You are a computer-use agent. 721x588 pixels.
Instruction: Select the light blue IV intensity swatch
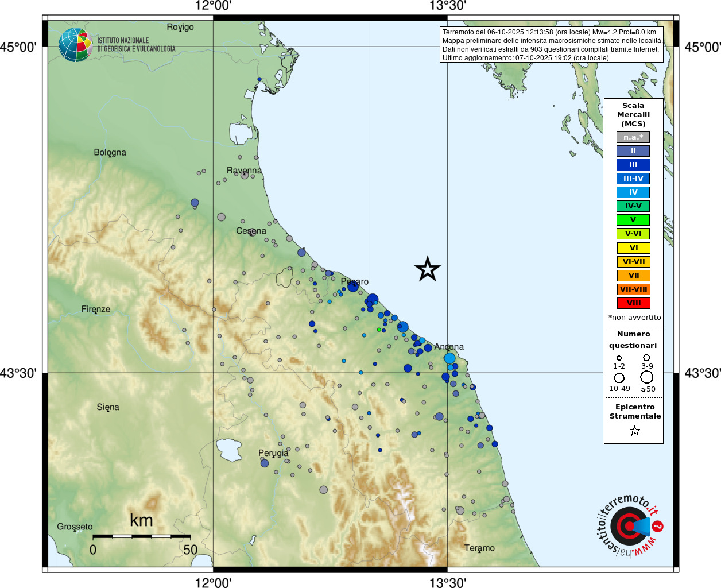coord(633,192)
